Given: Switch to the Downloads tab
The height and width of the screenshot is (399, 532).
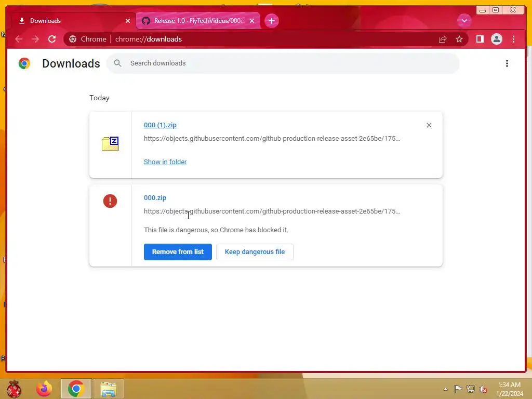Looking at the screenshot, I should (x=74, y=21).
